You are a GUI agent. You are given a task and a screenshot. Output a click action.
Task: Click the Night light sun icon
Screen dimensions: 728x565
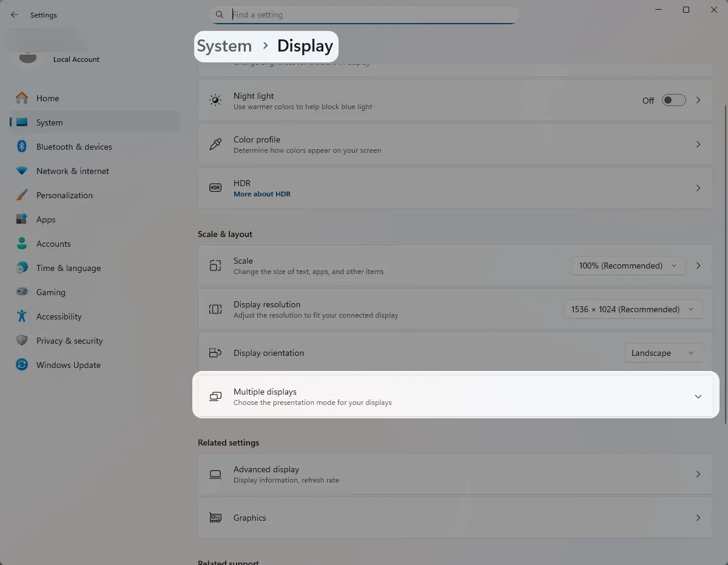pyautogui.click(x=215, y=100)
